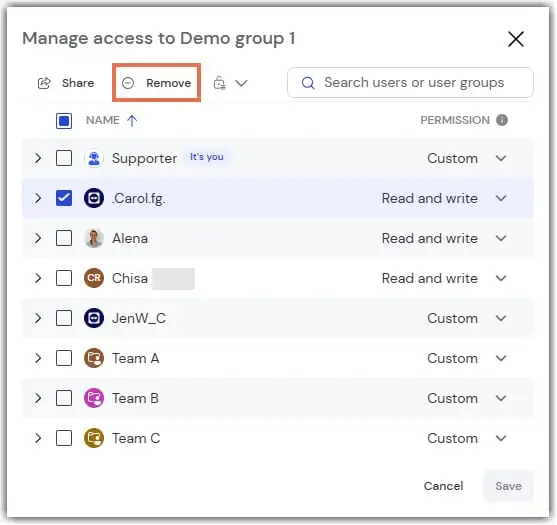Click the Team C group icon
Viewport: 557px width, 525px height.
tap(94, 438)
